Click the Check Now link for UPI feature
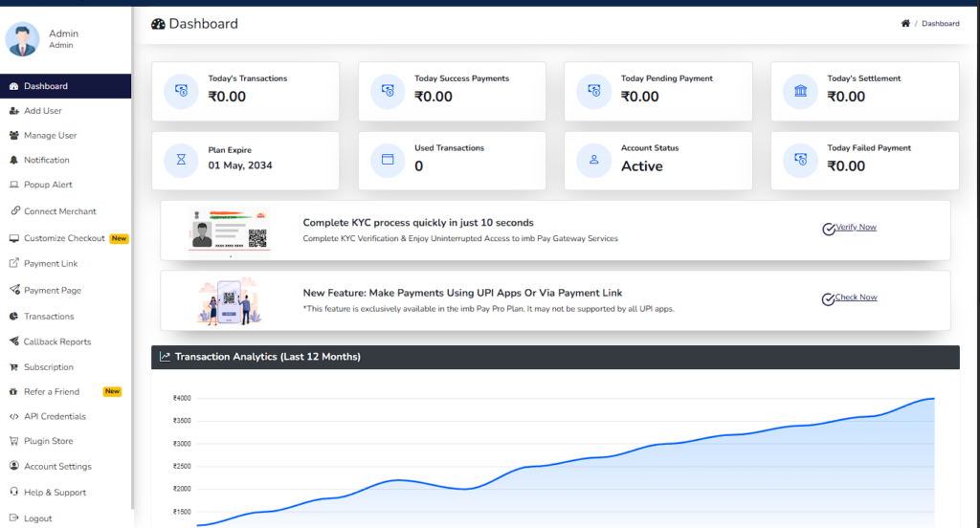 [855, 297]
